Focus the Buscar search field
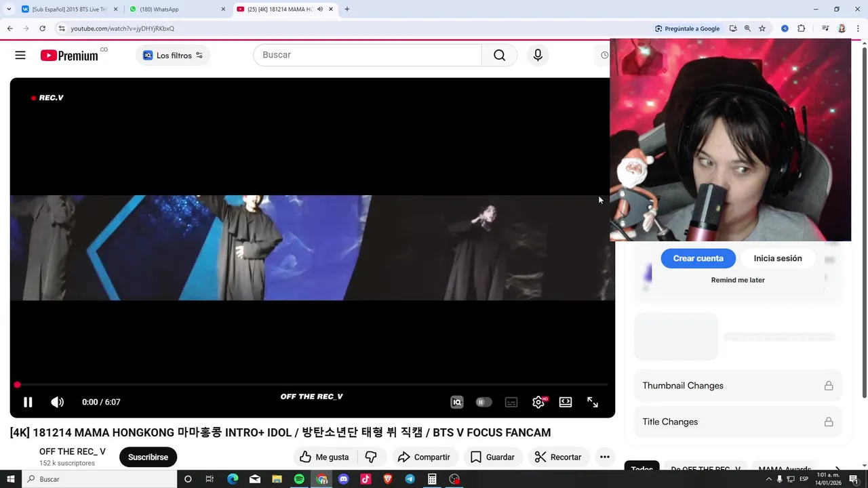This screenshot has height=488, width=868. pos(368,55)
